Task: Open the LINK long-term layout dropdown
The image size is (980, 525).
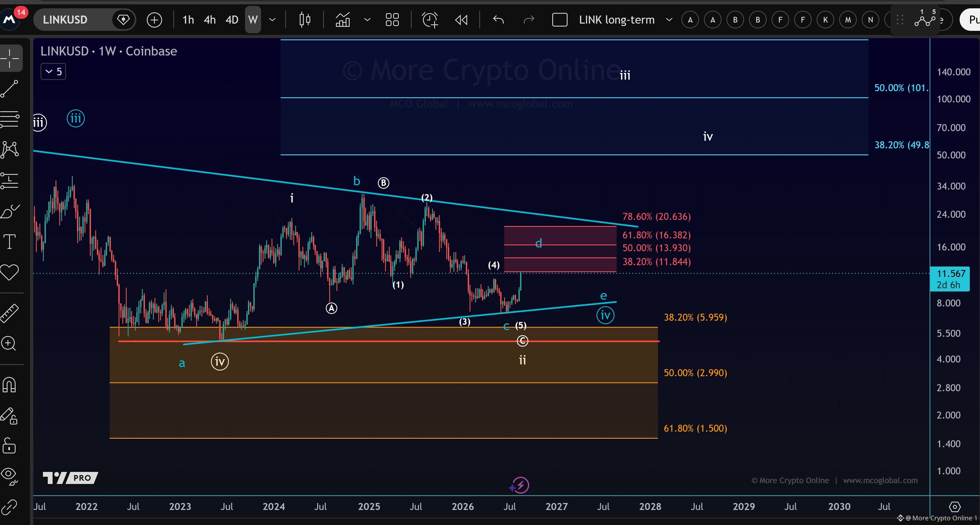Action: [x=669, y=20]
